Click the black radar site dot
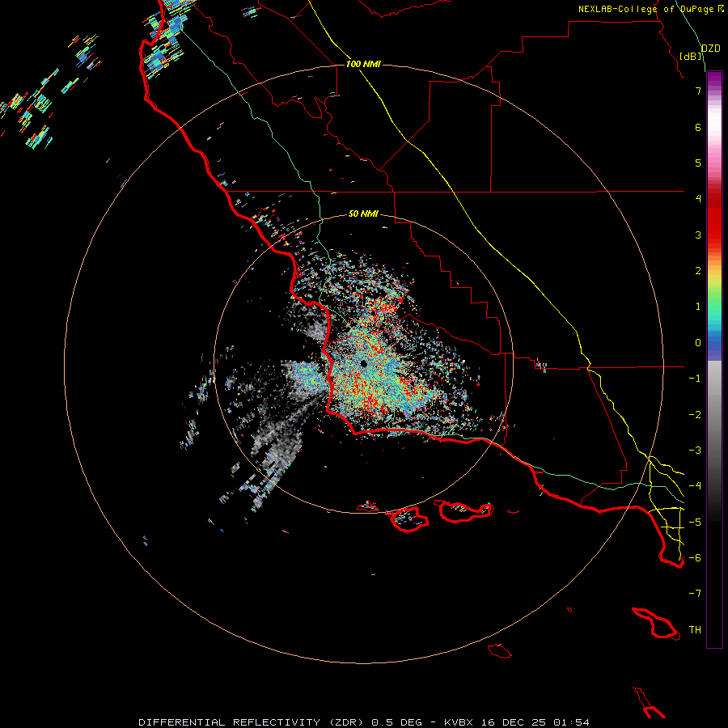The height and width of the screenshot is (728, 728). pyautogui.click(x=363, y=364)
